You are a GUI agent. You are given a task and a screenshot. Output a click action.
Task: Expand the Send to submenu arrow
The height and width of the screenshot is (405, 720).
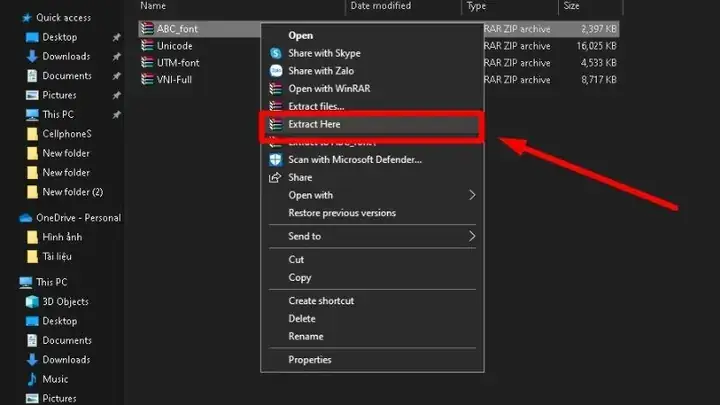472,236
